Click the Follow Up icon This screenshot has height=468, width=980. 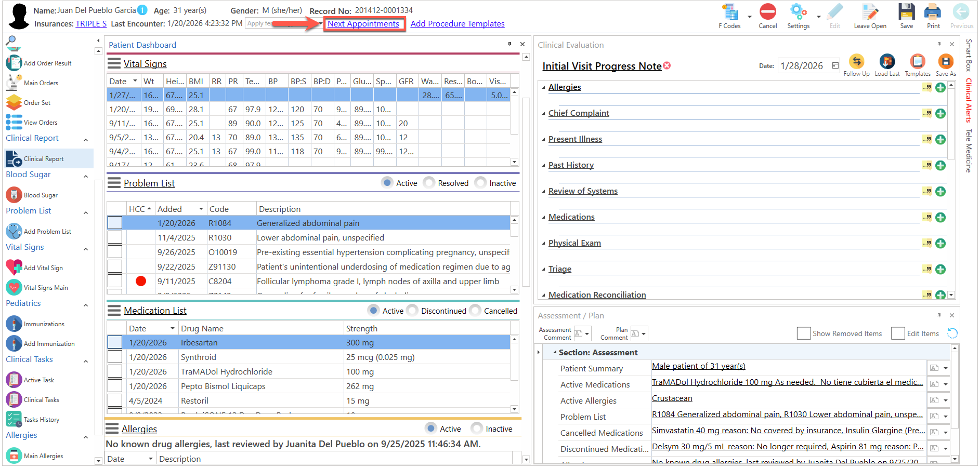click(856, 61)
